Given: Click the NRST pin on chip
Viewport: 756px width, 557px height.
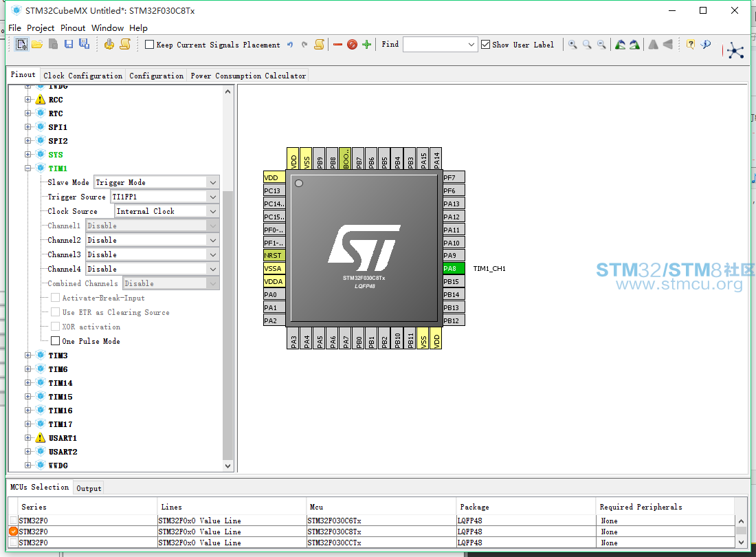Looking at the screenshot, I should click(274, 256).
